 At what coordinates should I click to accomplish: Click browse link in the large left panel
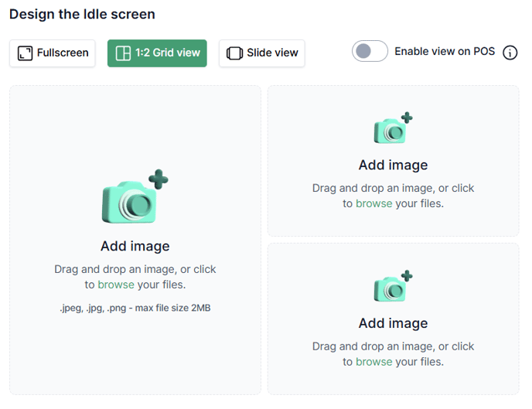click(116, 285)
